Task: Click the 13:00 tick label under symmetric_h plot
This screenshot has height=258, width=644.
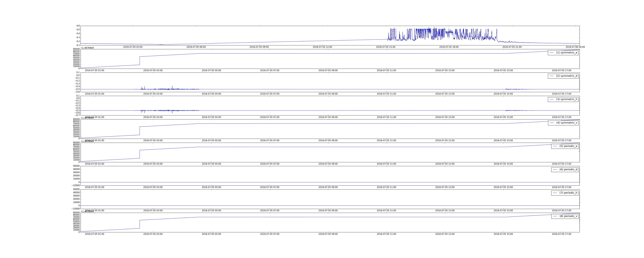Action: [x=445, y=117]
